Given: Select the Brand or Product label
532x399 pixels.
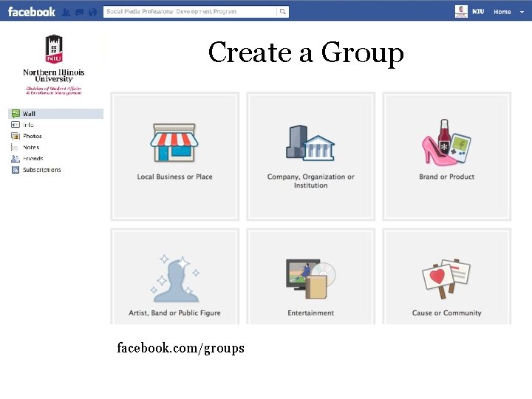Looking at the screenshot, I should [447, 177].
